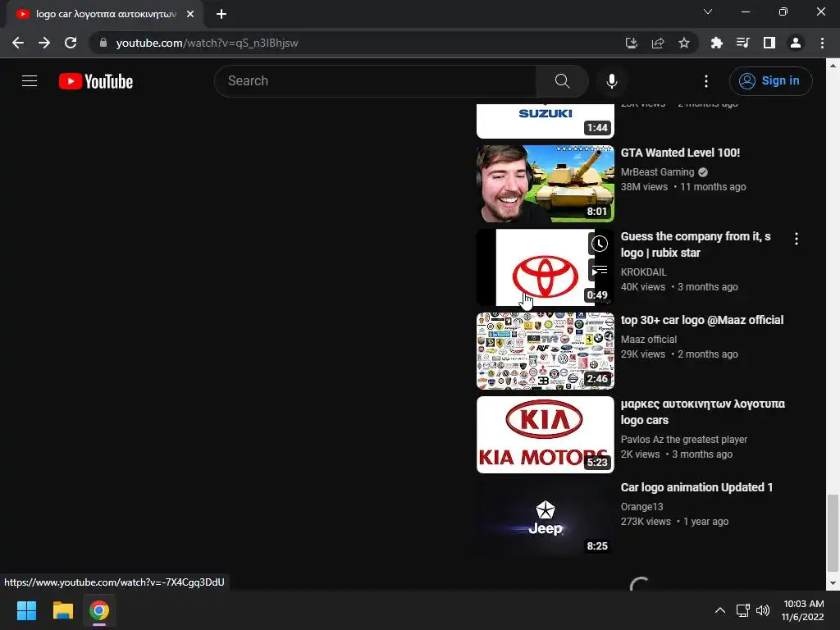Open the tab search dropdown arrow
This screenshot has width=840, height=630.
click(x=708, y=11)
